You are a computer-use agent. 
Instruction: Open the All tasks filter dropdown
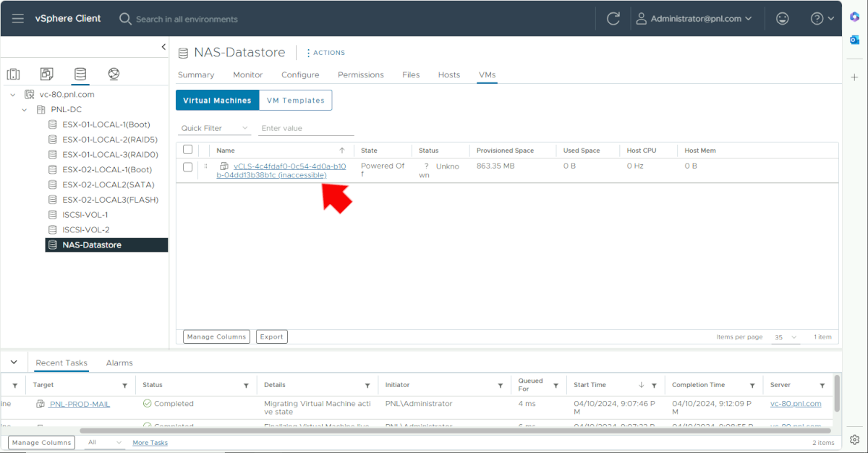click(105, 442)
